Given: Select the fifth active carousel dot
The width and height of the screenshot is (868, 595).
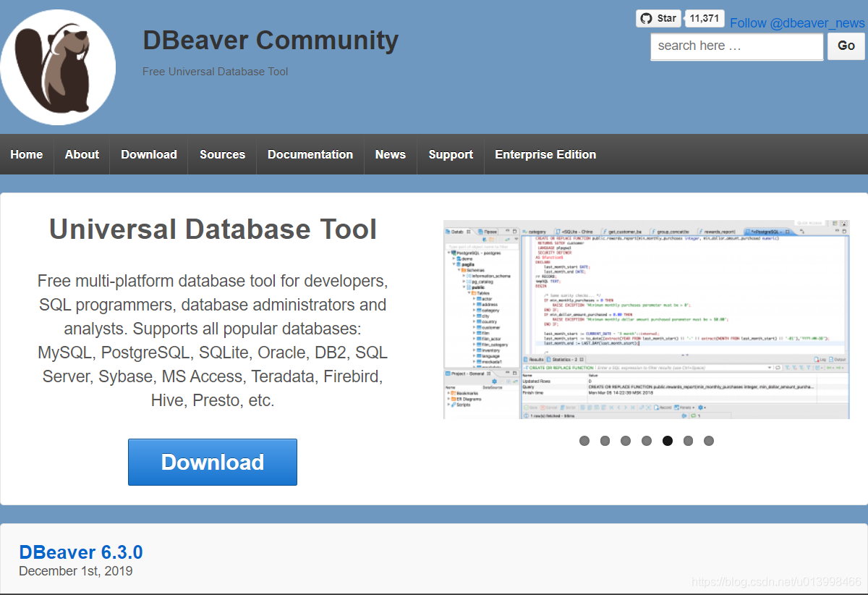Looking at the screenshot, I should click(668, 441).
